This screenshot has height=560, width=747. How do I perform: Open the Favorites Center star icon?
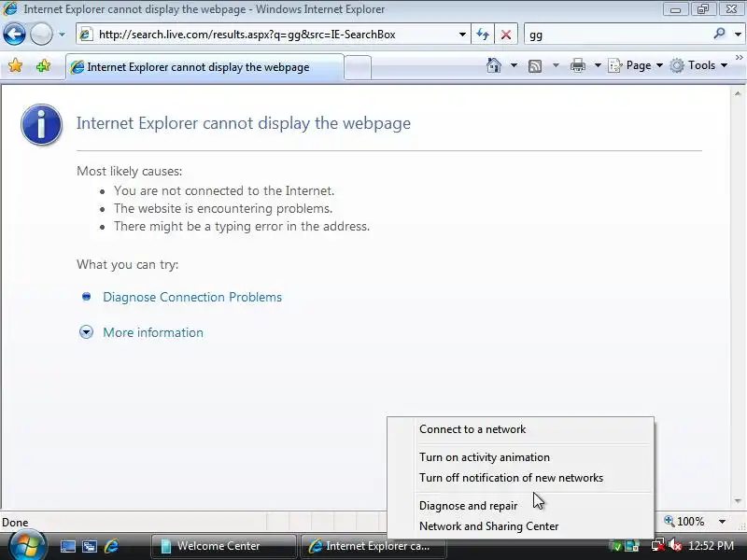15,65
